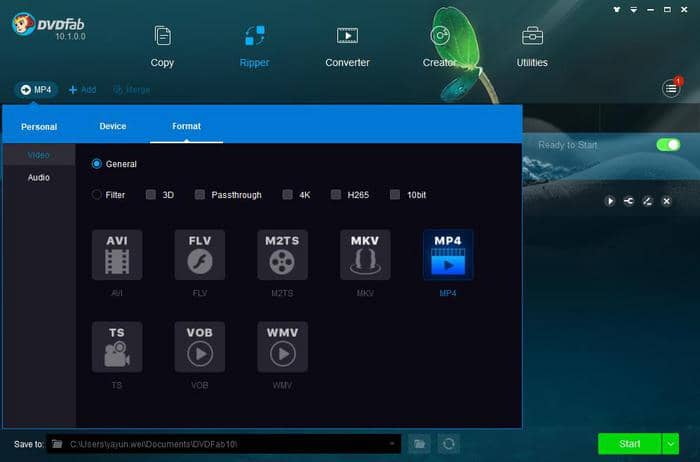Open title bar dropdown menu icon

[x=633, y=9]
